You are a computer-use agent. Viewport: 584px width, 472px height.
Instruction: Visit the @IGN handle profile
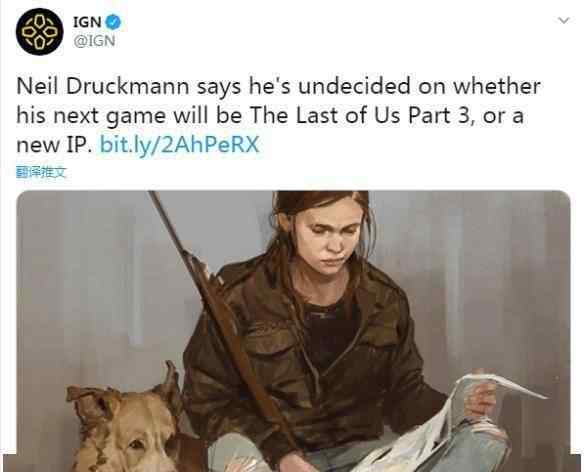coord(94,41)
